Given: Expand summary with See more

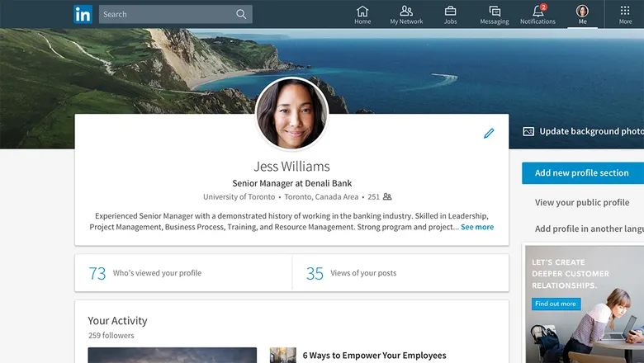Looking at the screenshot, I should [477, 227].
